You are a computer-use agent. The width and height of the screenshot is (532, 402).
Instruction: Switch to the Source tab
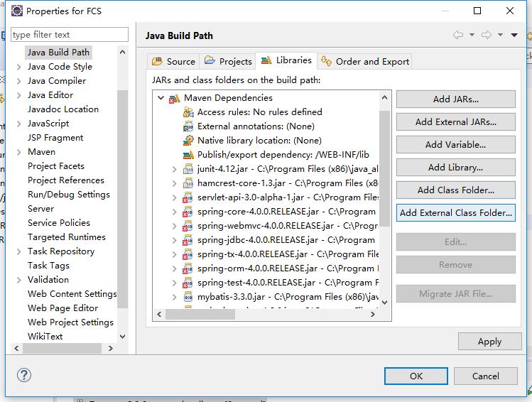173,61
